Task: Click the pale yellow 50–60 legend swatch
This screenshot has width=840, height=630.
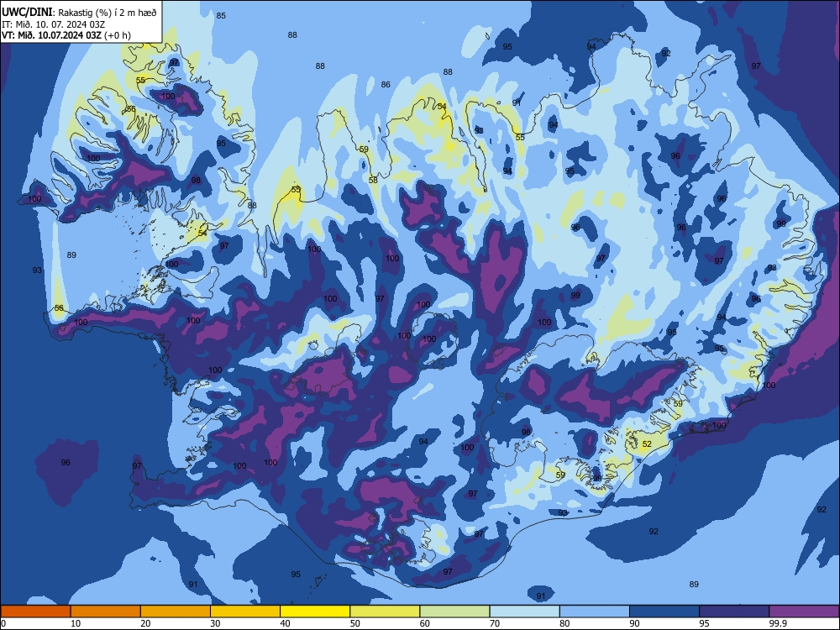Action: pyautogui.click(x=385, y=612)
